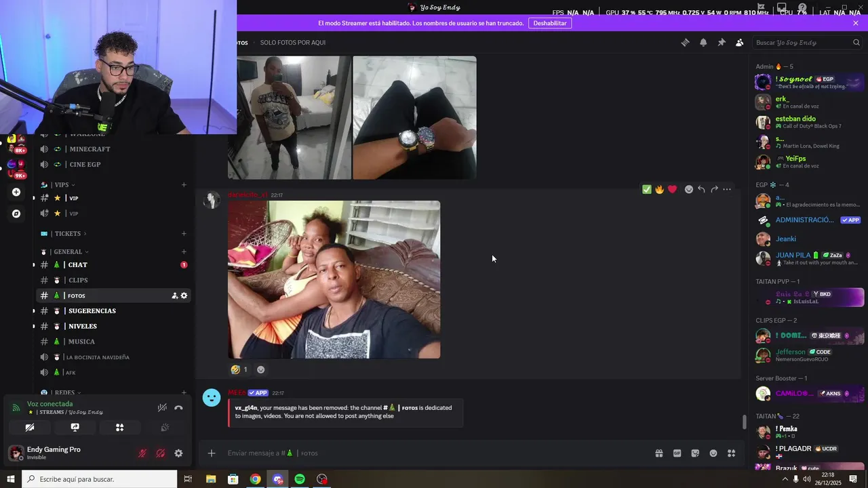This screenshot has width=868, height=488.
Task: Open user settings gear
Action: (178, 453)
